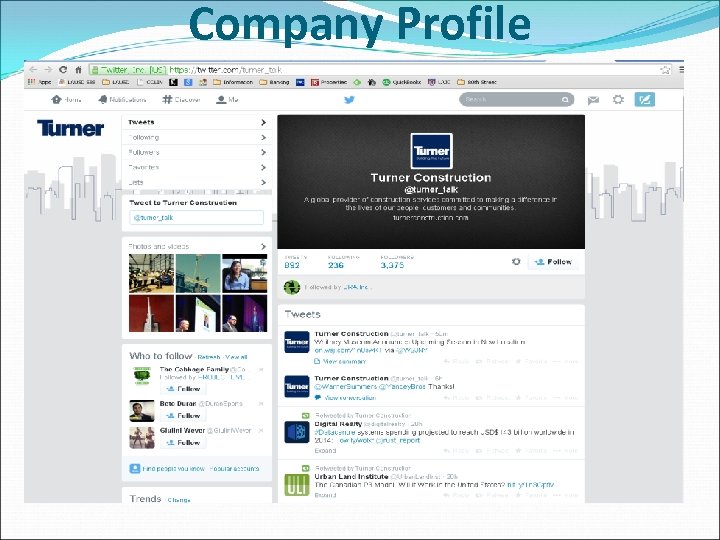View the 3,375 followers count

pyautogui.click(x=397, y=262)
